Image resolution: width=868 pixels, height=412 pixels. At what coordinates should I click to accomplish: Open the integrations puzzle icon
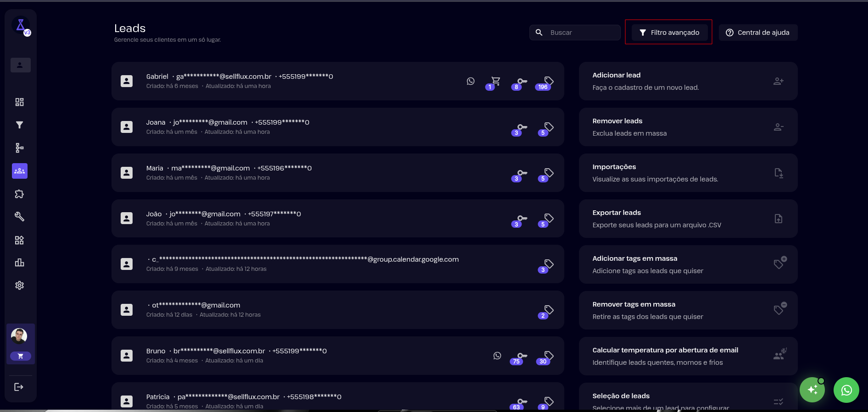click(19, 194)
